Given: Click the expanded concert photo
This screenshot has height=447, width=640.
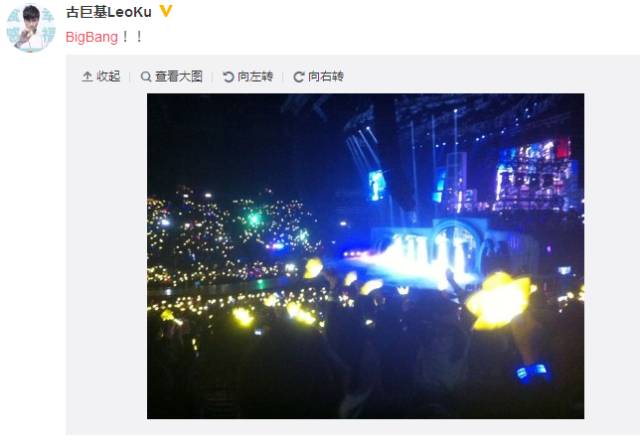Looking at the screenshot, I should [365, 256].
